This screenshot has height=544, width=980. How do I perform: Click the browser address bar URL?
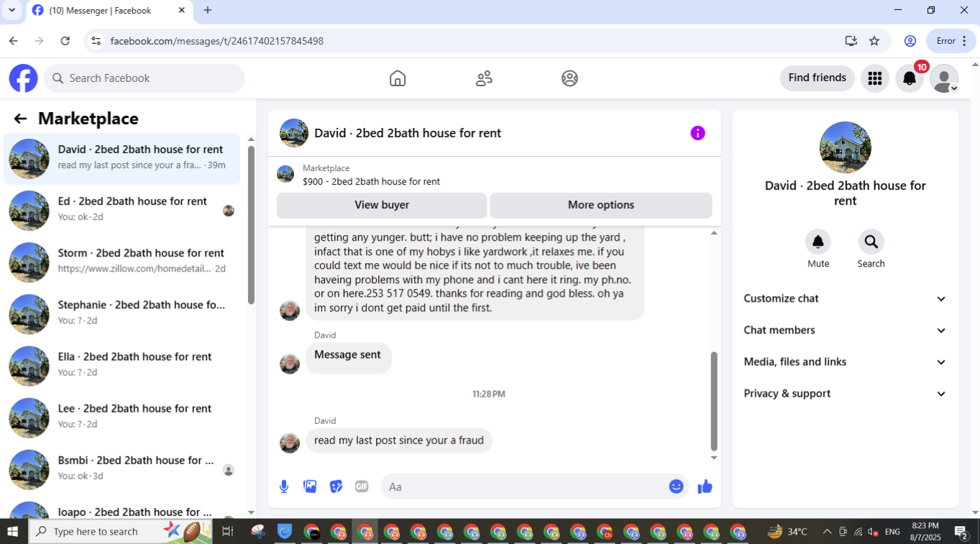[x=217, y=41]
